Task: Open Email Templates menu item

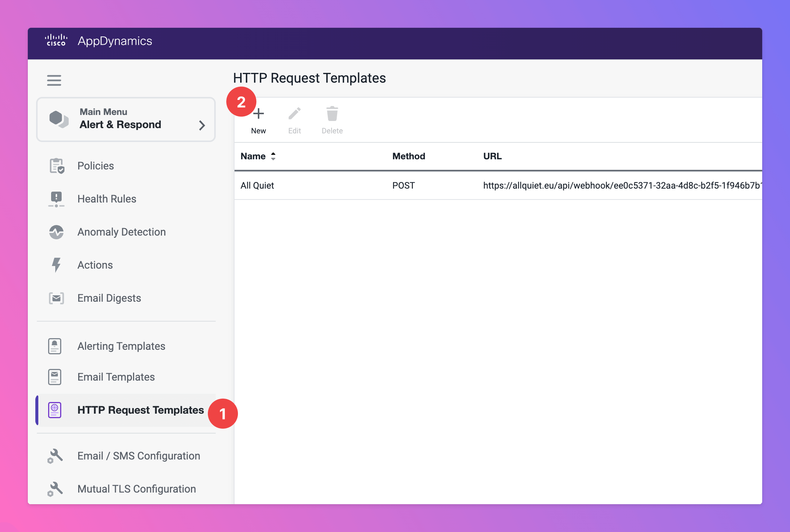Action: pyautogui.click(x=116, y=377)
